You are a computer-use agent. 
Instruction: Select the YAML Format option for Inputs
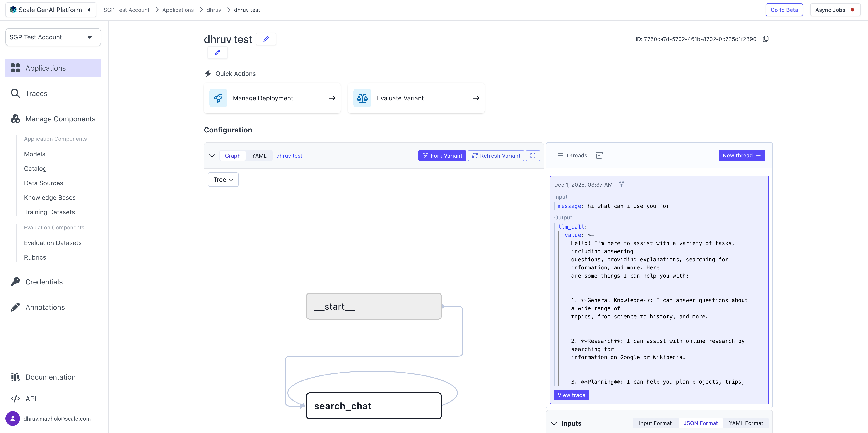pyautogui.click(x=746, y=423)
